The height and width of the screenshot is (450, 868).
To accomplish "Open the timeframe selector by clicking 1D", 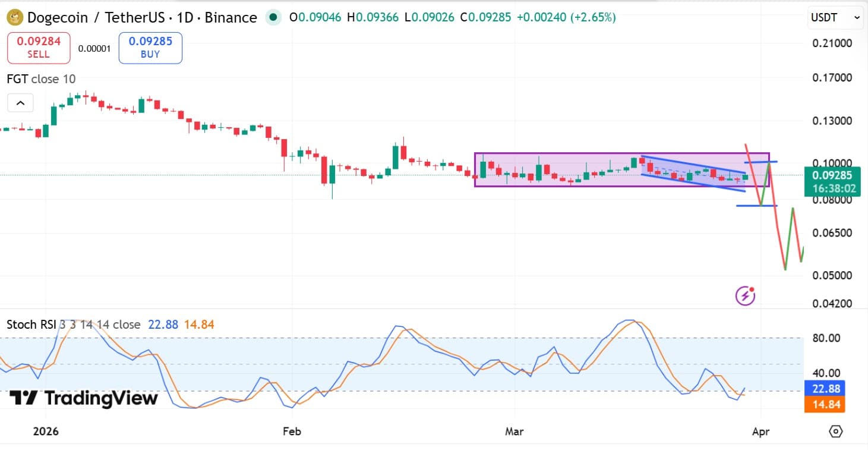I will coord(187,17).
